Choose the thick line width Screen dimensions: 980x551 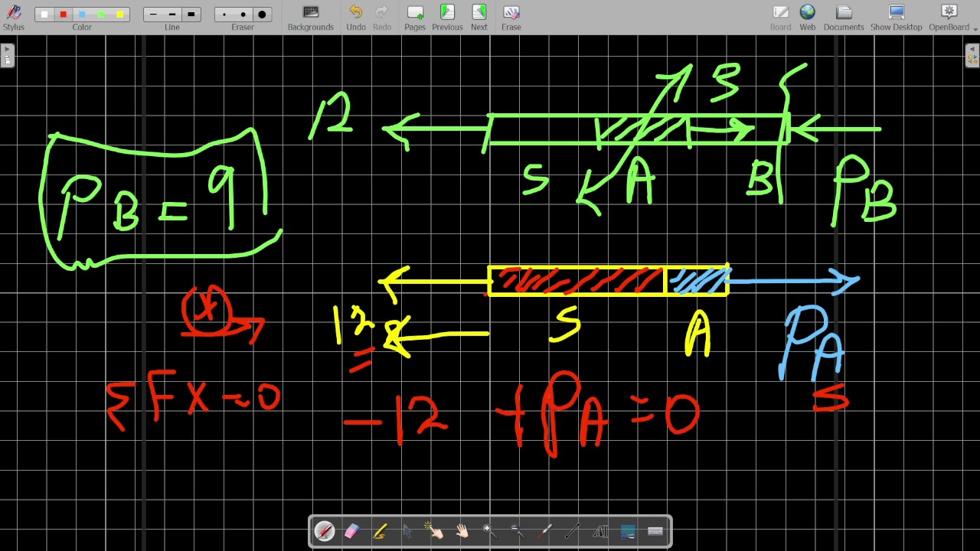tap(191, 15)
